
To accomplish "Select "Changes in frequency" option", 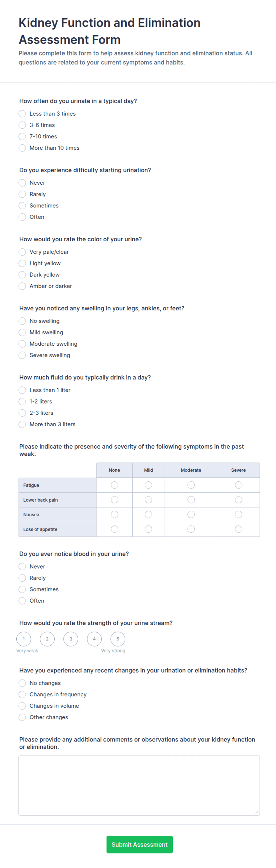I will point(22,695).
